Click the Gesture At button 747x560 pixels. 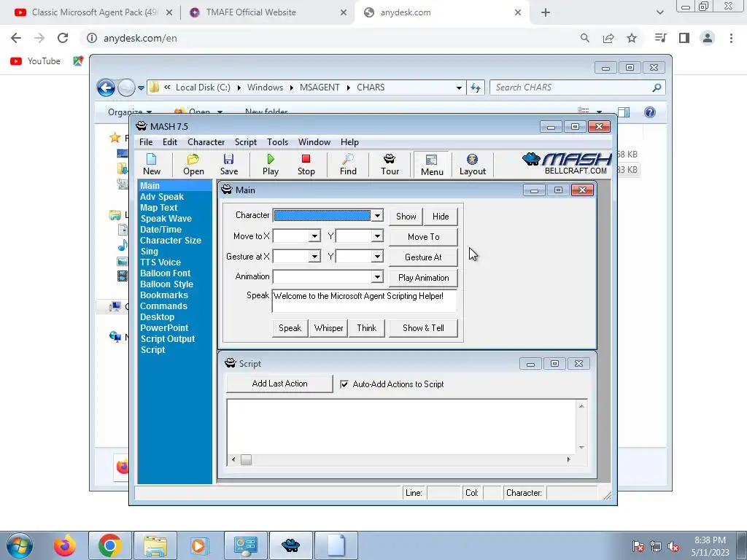click(424, 257)
